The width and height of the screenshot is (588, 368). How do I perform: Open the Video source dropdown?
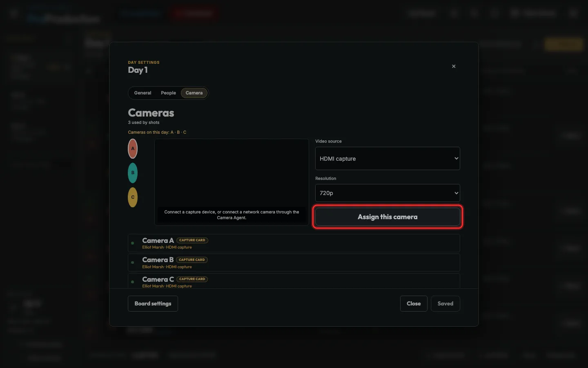click(x=388, y=158)
